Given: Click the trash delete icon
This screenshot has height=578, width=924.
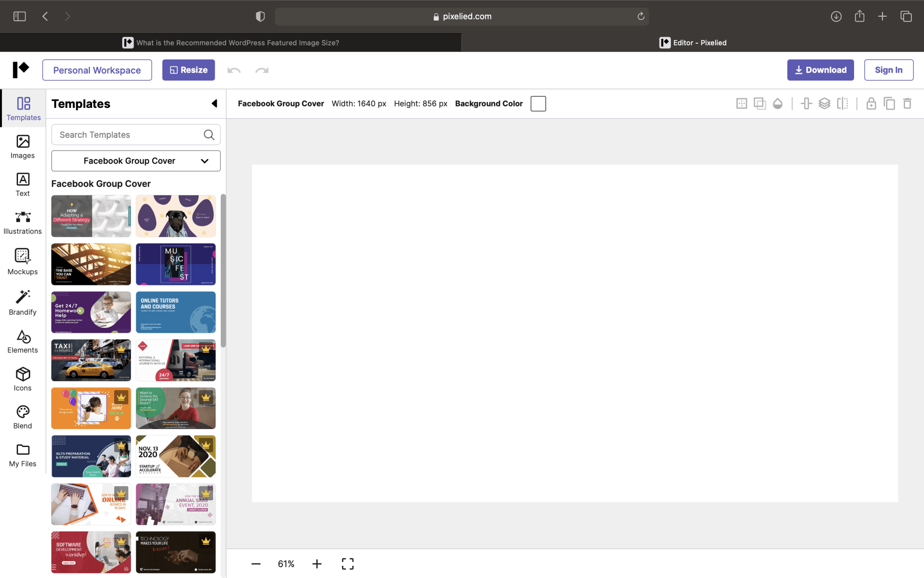Looking at the screenshot, I should tap(907, 104).
